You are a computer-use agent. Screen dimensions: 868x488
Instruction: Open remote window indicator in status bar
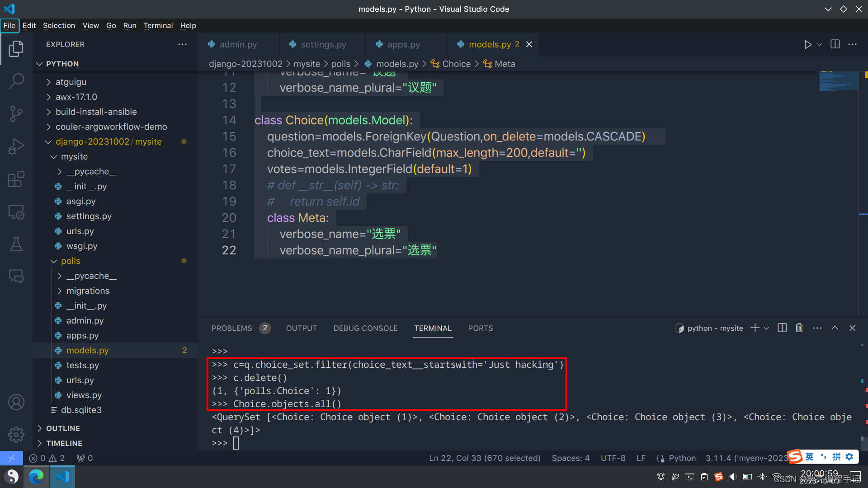point(11,458)
